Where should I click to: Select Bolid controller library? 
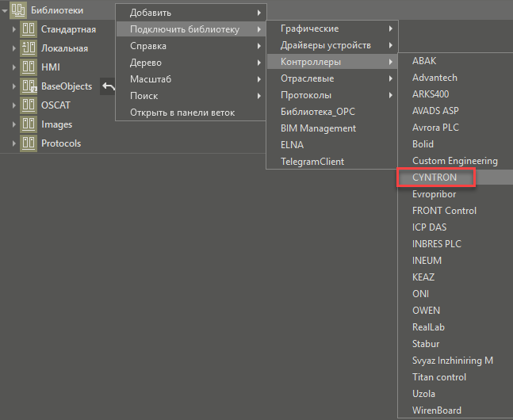[455, 144]
